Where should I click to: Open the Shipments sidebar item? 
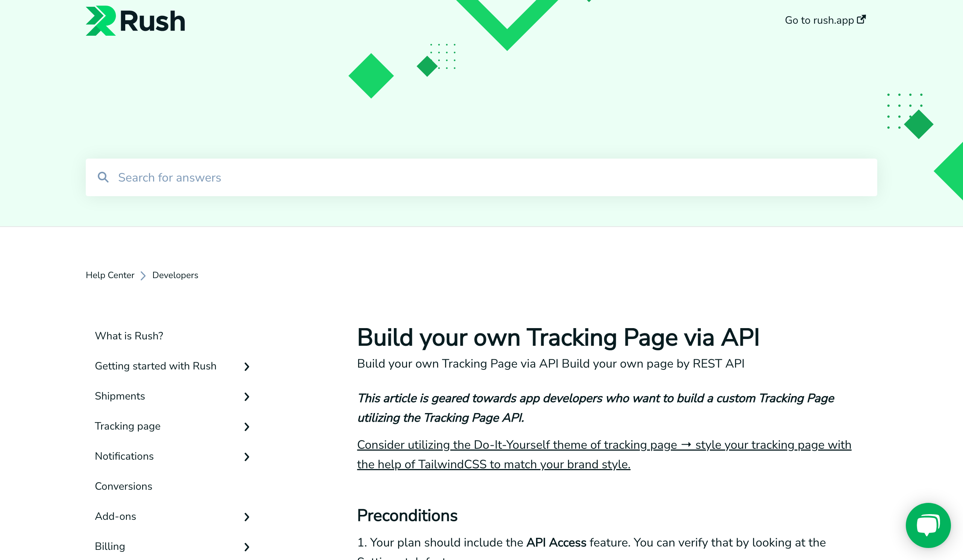pyautogui.click(x=120, y=396)
